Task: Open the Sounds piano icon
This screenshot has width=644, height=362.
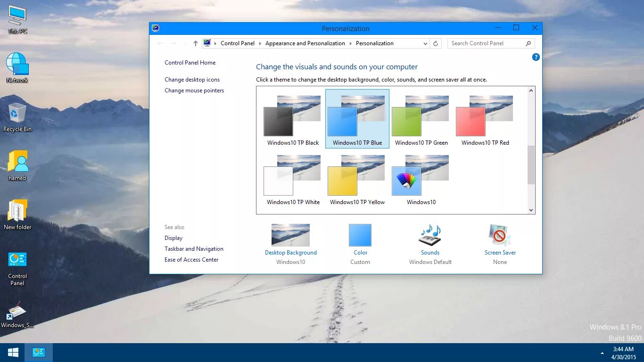Action: coord(430,235)
